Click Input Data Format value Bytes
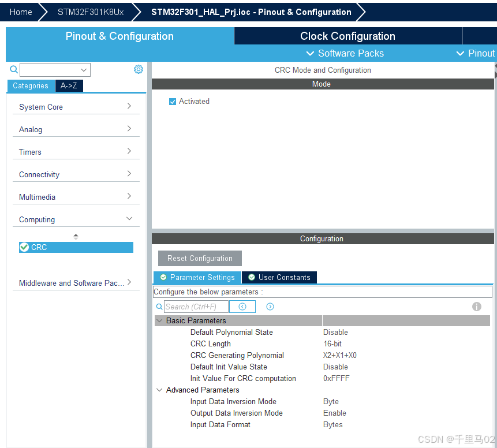 tap(333, 424)
